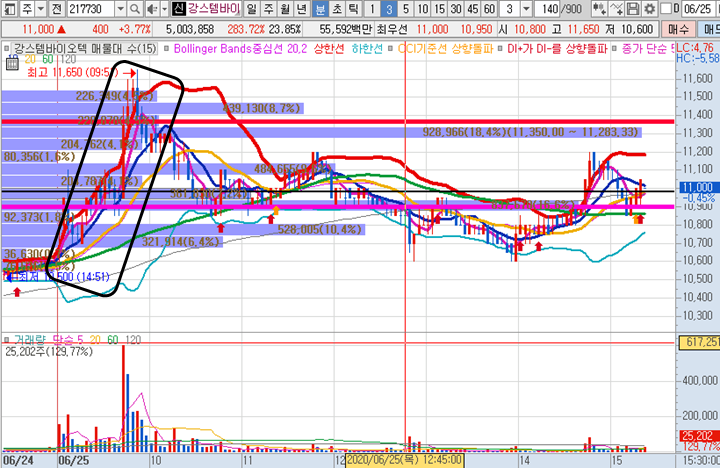Image resolution: width=720 pixels, height=468 pixels.
Task: Click the 전 button next to stock code
Action: click(x=56, y=9)
